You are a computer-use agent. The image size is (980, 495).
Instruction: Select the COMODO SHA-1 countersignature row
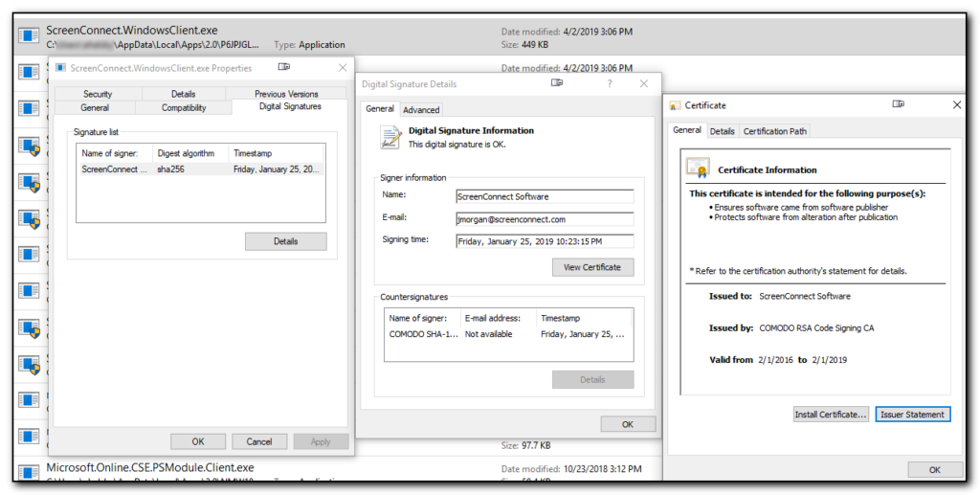(x=508, y=334)
